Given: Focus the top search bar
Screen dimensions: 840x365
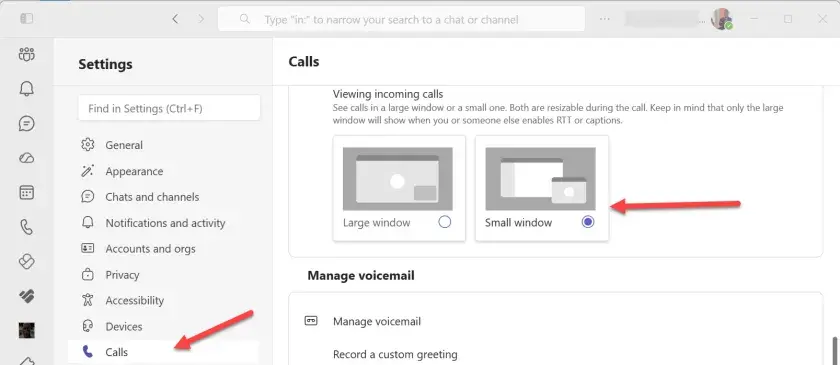Looking at the screenshot, I should point(401,19).
